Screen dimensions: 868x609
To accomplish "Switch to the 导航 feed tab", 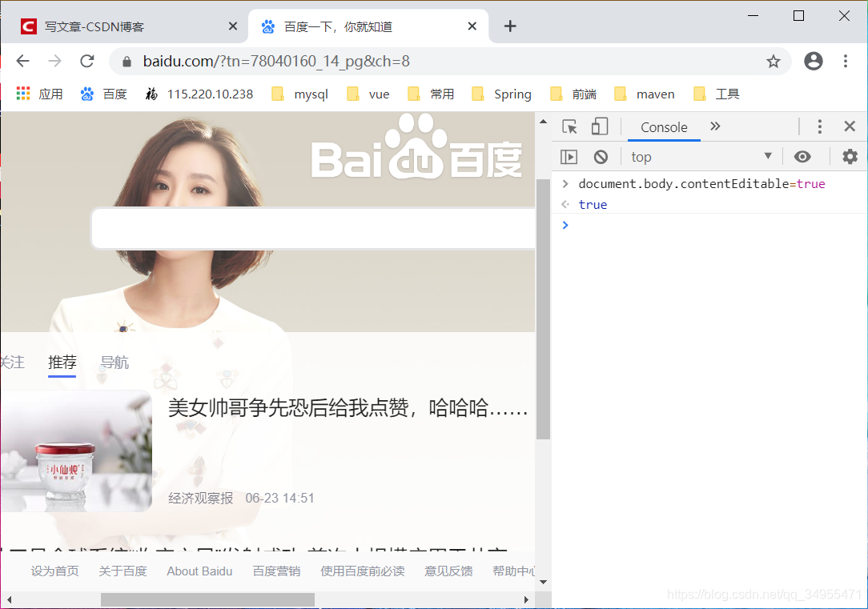I will 115,363.
